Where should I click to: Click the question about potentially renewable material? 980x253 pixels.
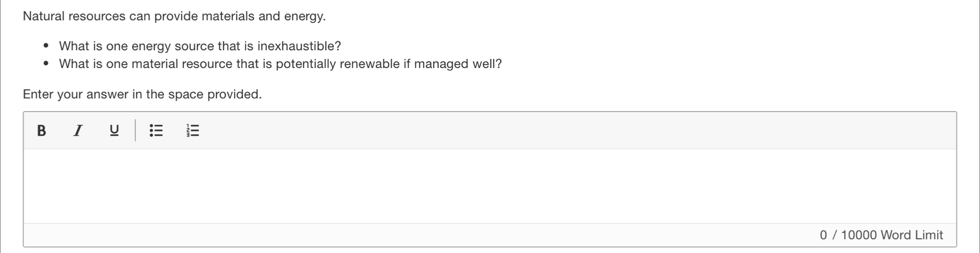[280, 64]
